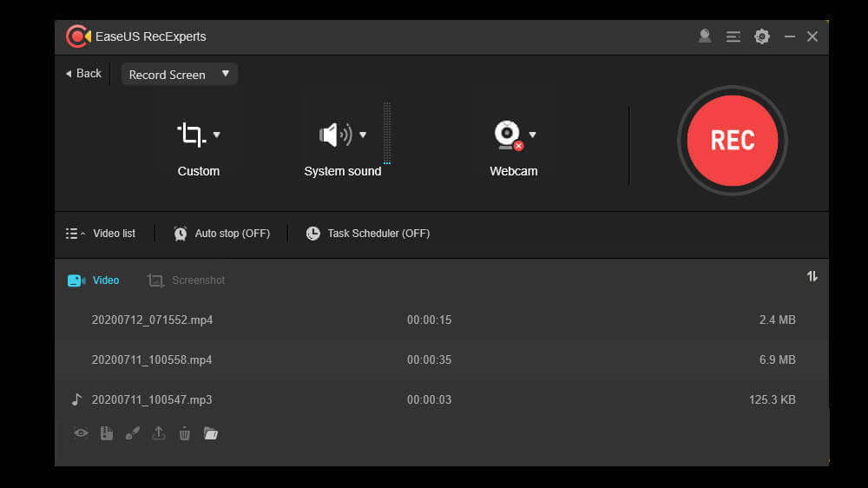This screenshot has height=488, width=868.
Task: Click the 00:00:35 duration value
Action: [429, 360]
